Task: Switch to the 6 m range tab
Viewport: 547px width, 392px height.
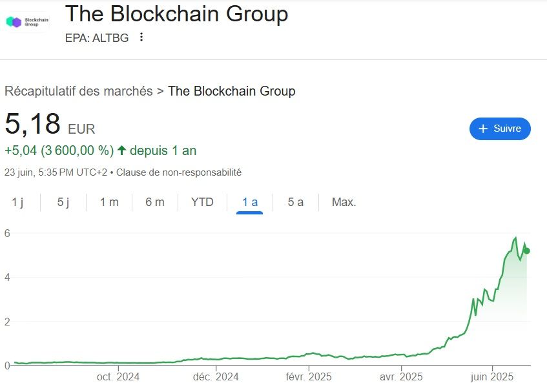Action: [155, 202]
